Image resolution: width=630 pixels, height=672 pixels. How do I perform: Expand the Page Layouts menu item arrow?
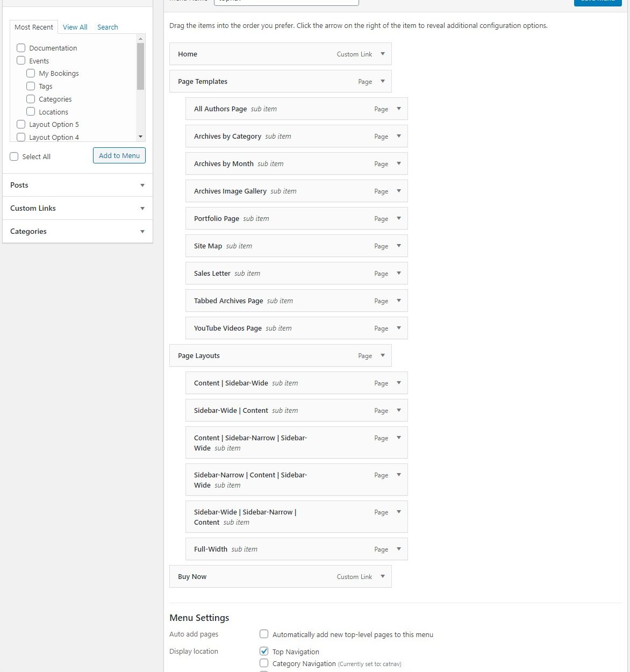pyautogui.click(x=383, y=355)
